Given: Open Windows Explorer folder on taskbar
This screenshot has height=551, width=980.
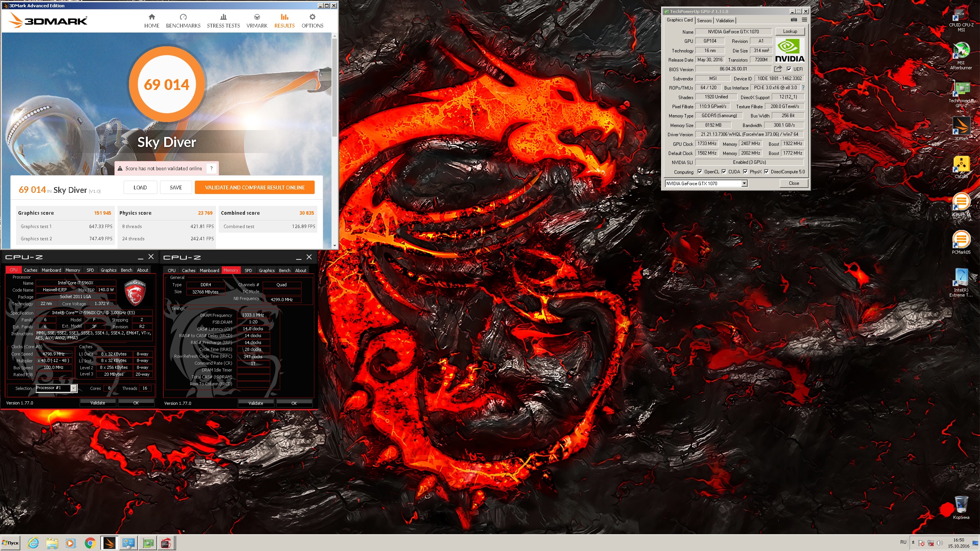Looking at the screenshot, I should (x=52, y=543).
